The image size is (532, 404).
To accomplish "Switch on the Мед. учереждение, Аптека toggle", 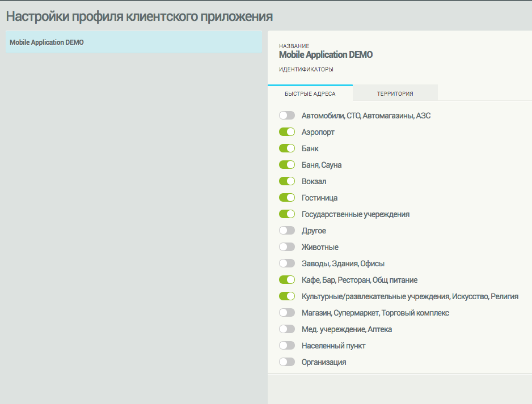I will pyautogui.click(x=287, y=329).
